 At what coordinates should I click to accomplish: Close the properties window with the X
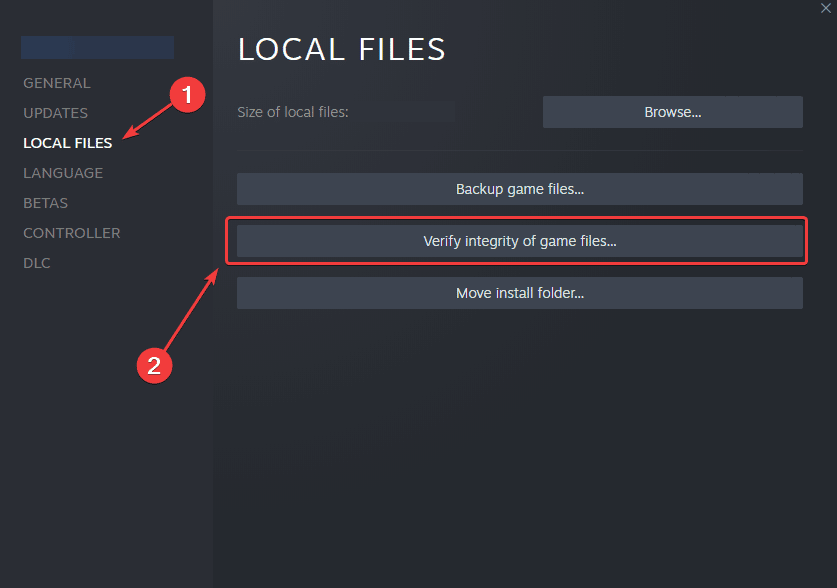pyautogui.click(x=823, y=8)
